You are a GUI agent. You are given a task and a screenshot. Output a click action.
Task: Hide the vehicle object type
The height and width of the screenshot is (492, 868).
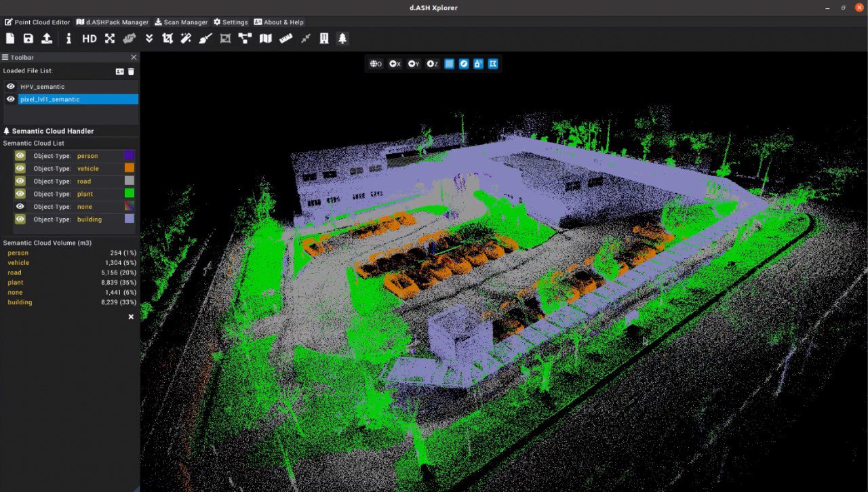pyautogui.click(x=20, y=168)
